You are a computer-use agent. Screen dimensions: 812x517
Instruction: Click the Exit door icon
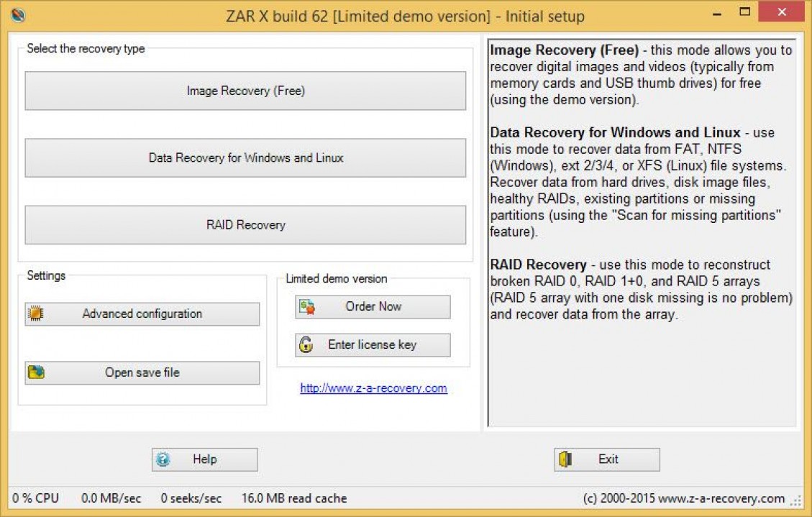click(565, 459)
